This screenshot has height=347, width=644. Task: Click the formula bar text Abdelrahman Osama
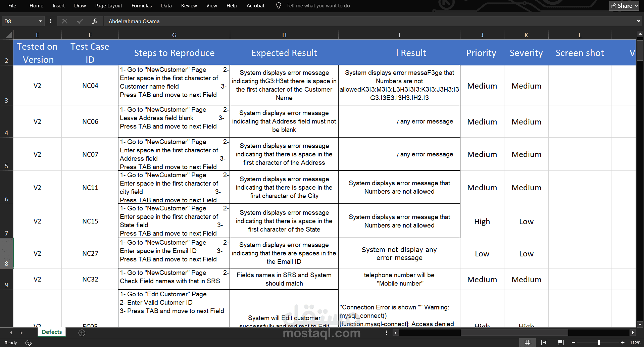click(134, 21)
